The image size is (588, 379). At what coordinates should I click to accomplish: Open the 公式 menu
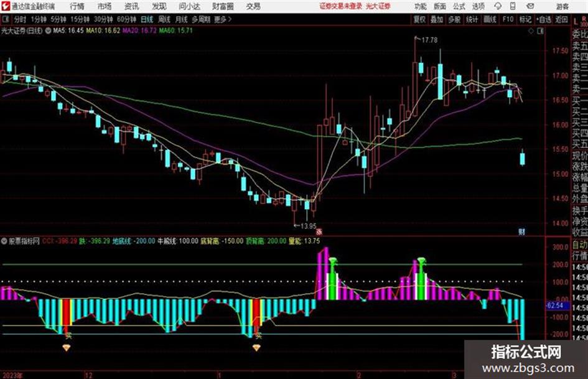[459, 6]
